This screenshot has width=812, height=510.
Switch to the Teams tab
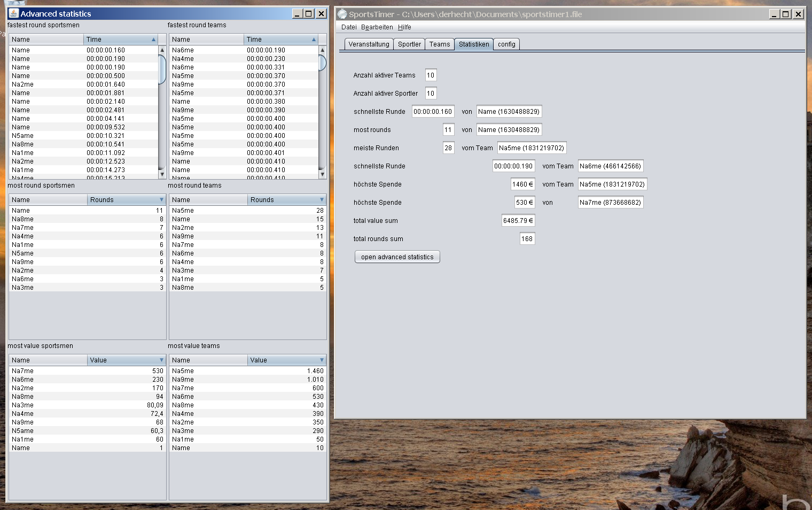click(440, 44)
